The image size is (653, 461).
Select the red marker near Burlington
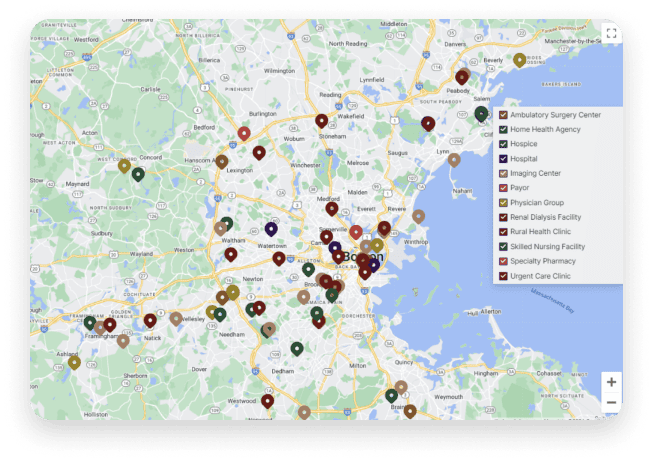tap(244, 133)
